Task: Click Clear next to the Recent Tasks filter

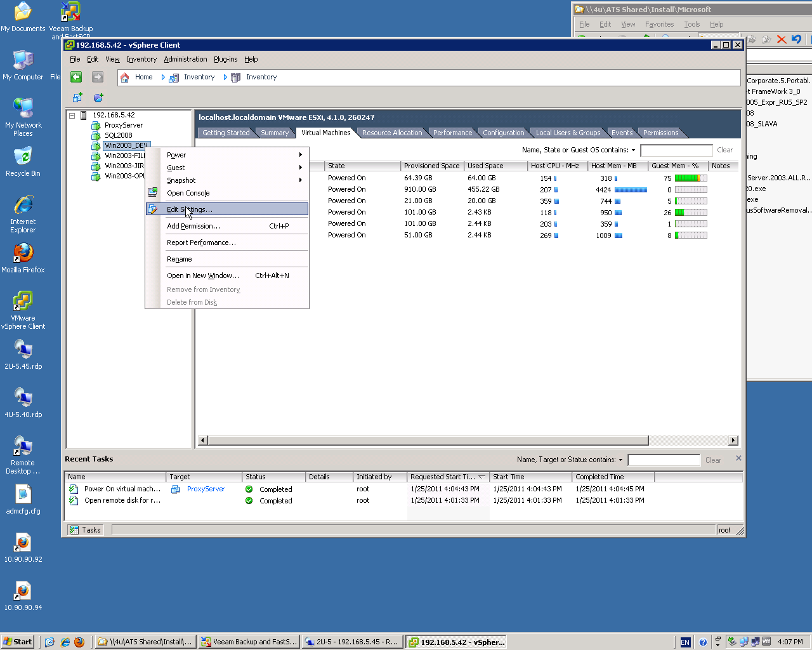Action: pos(713,460)
